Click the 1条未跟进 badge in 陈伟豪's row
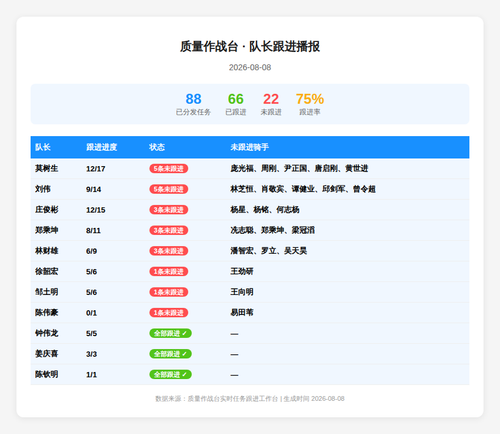 [x=169, y=313]
